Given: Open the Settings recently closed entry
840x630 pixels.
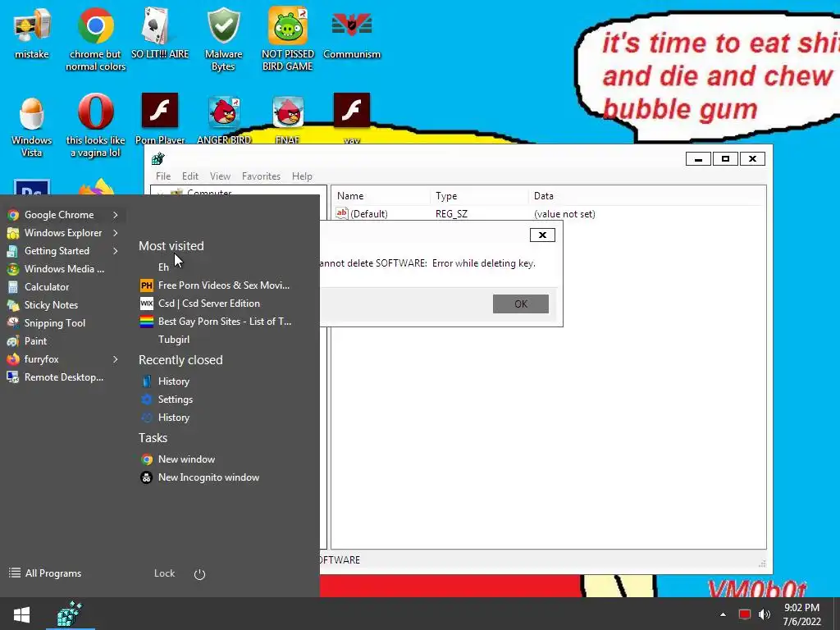Looking at the screenshot, I should [176, 399].
